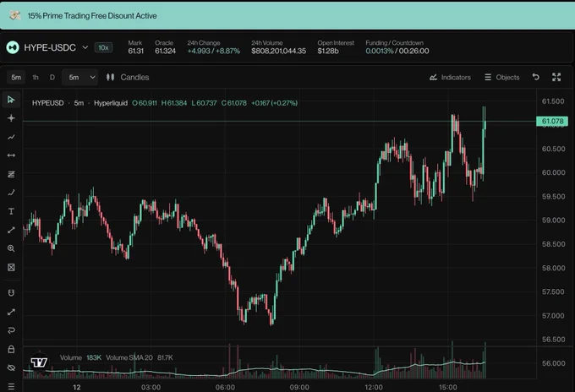Viewport: 575px width, 392px height.
Task: Enter fullscreen chart mode
Action: tap(556, 77)
